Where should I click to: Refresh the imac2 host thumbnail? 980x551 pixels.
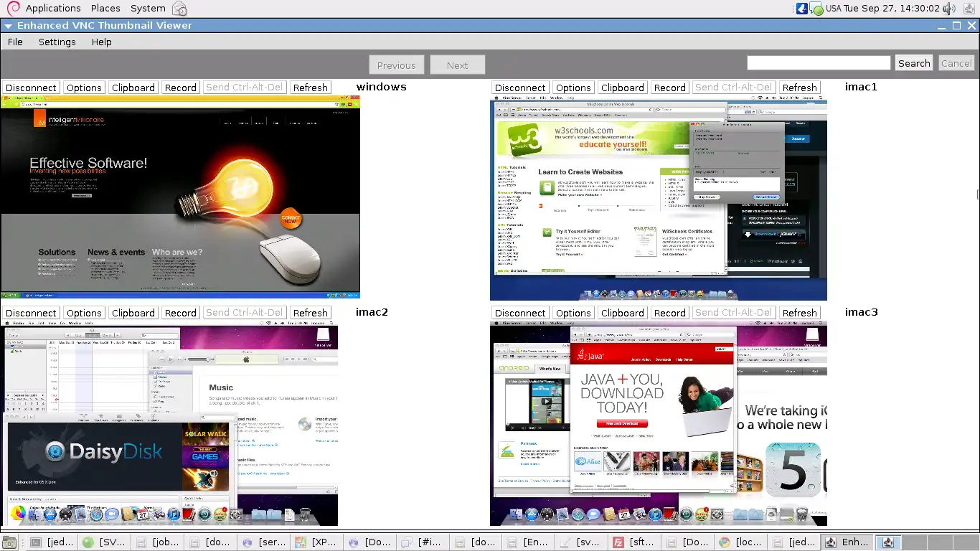311,313
